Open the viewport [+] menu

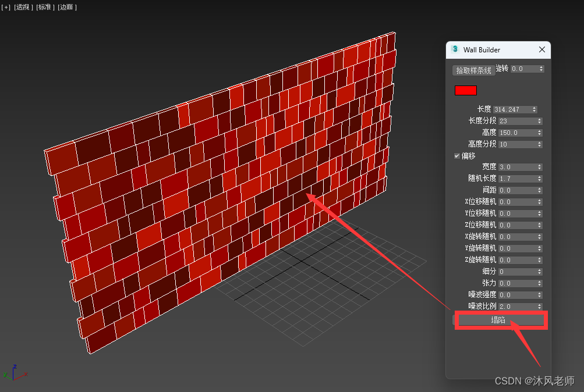6,7
